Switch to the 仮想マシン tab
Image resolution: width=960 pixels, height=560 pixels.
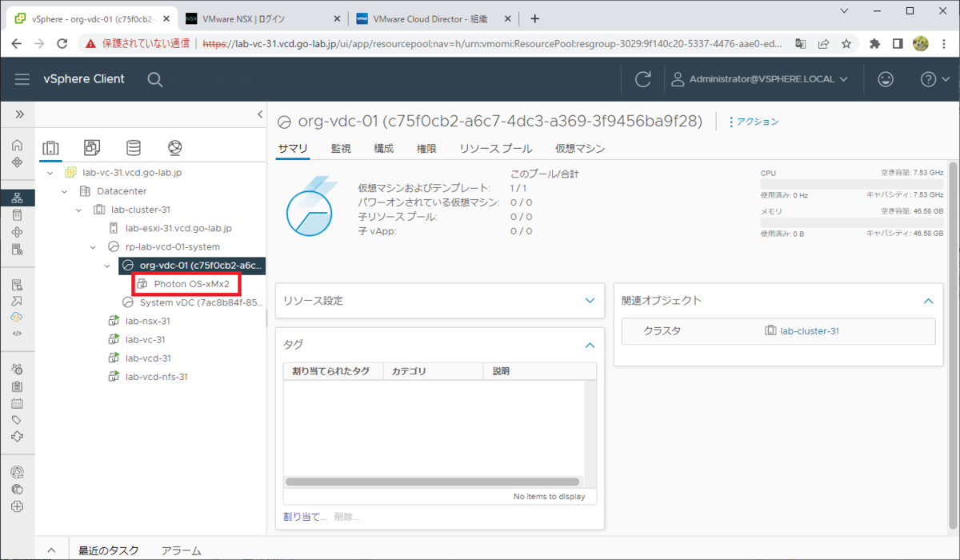(x=580, y=148)
